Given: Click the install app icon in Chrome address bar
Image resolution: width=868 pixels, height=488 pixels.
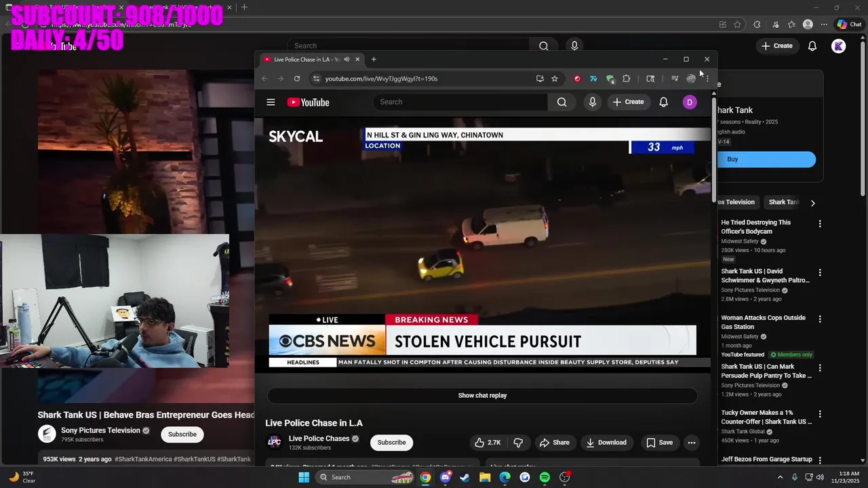Looking at the screenshot, I should 540,79.
